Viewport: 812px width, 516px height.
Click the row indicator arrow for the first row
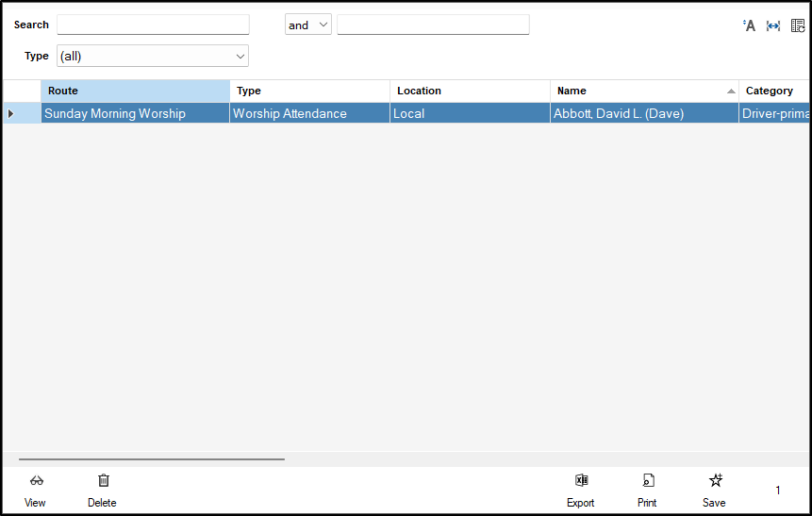tap(11, 114)
